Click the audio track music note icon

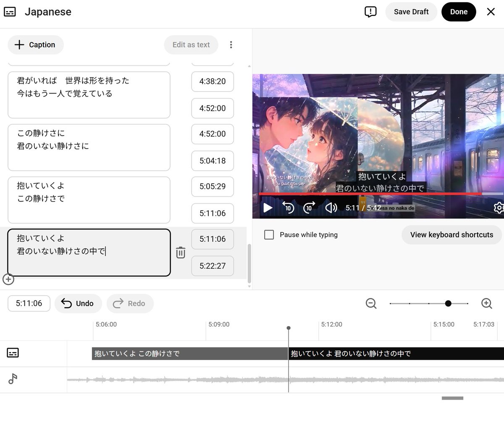point(13,379)
